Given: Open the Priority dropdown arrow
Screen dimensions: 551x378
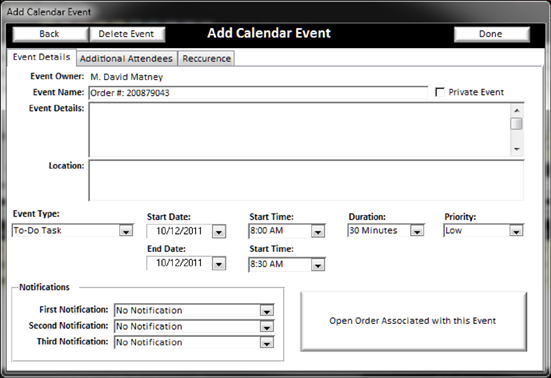Looking at the screenshot, I should point(516,231).
